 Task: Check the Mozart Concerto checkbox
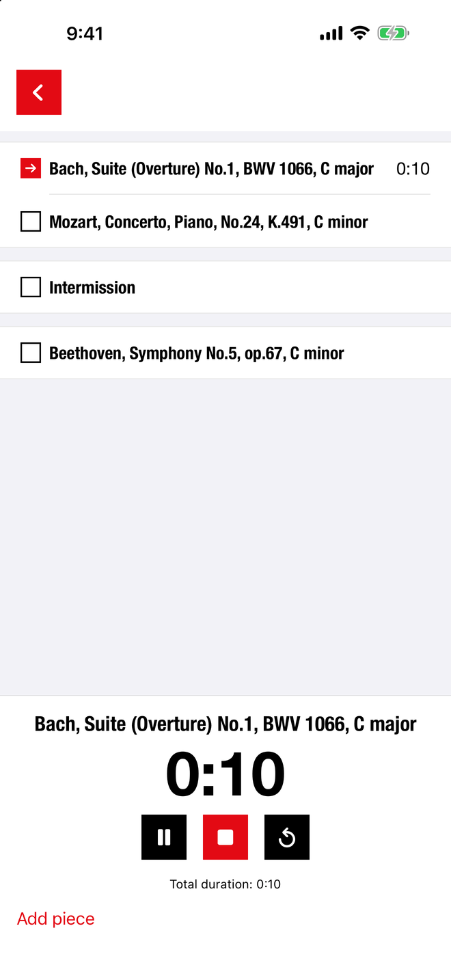pos(31,221)
